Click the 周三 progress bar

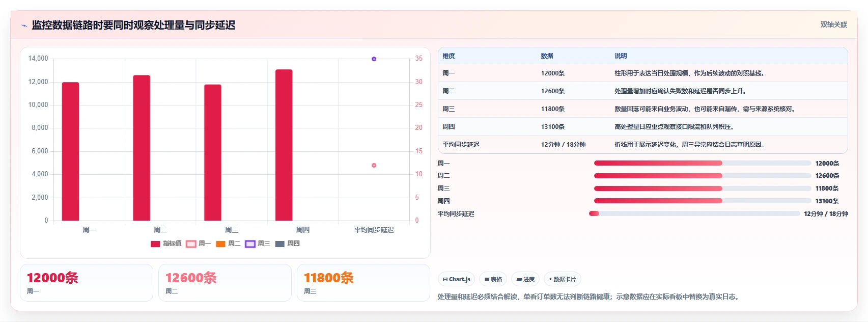point(703,189)
